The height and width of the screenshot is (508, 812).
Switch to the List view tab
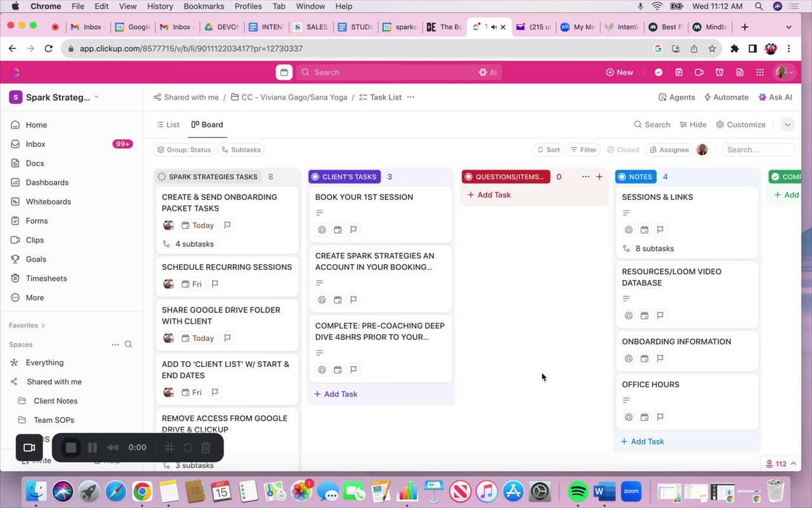[168, 124]
